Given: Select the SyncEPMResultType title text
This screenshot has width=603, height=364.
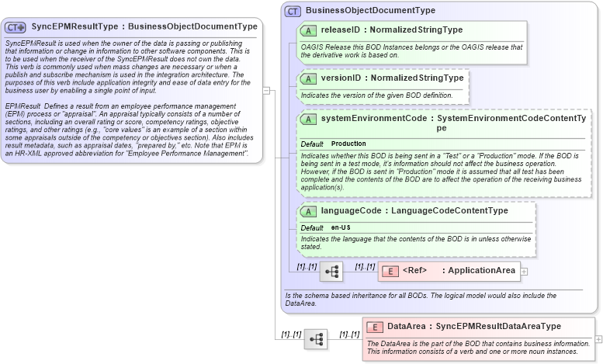Looking at the screenshot, I should 144,26.
